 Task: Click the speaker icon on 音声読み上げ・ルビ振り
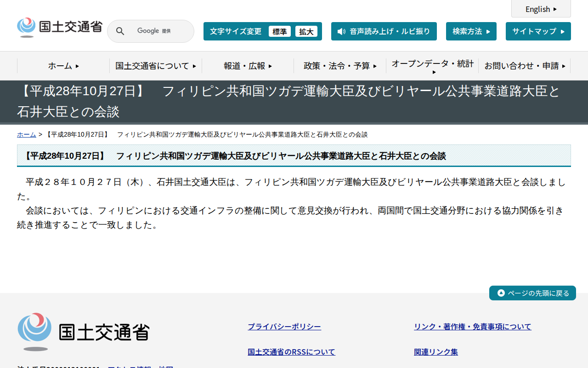click(340, 31)
